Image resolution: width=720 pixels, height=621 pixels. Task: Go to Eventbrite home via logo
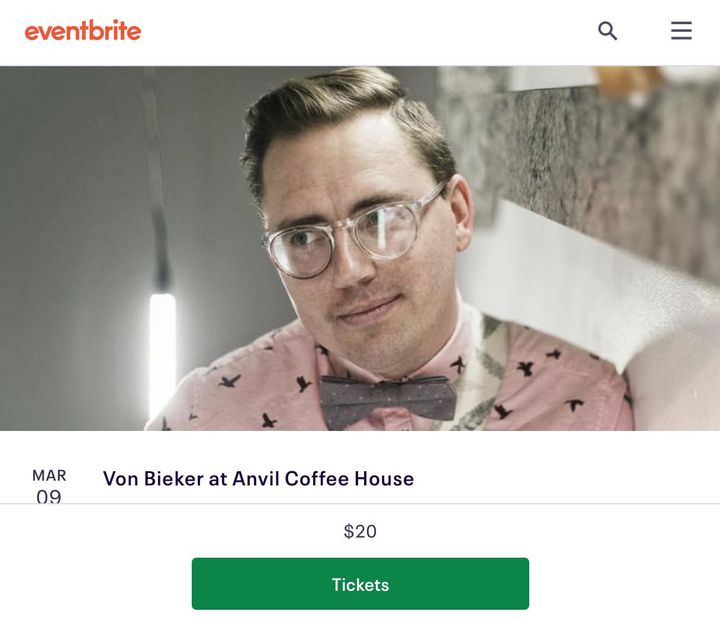pyautogui.click(x=83, y=30)
